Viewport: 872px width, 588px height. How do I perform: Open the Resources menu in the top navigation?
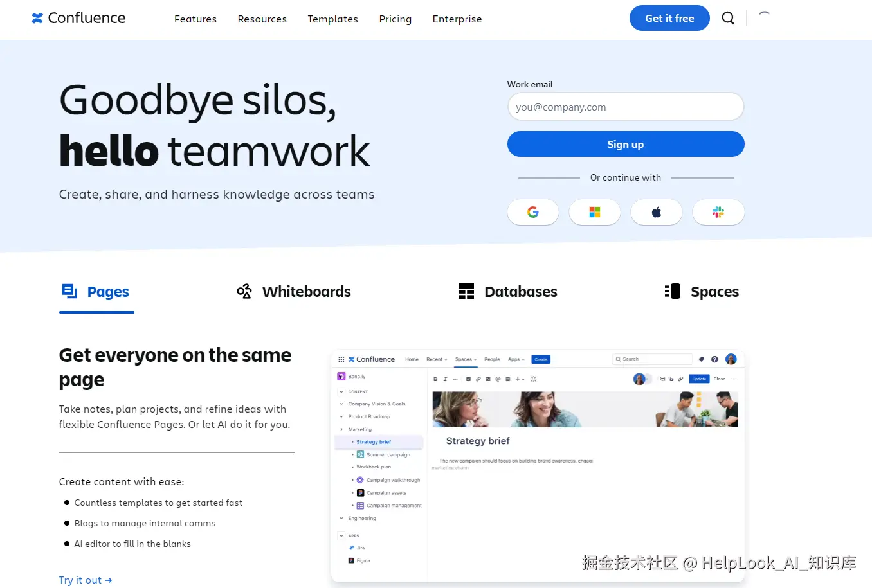tap(262, 19)
